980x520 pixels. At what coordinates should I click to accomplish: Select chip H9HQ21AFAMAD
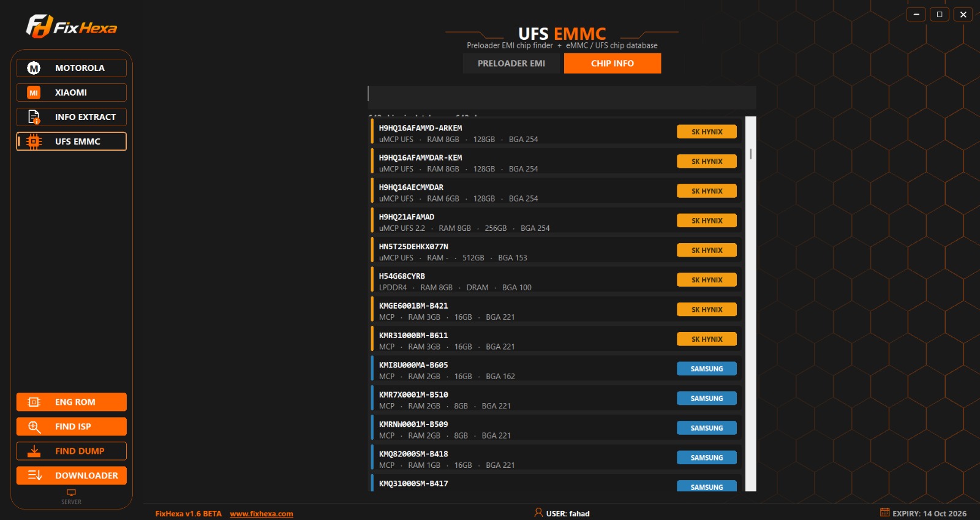click(556, 221)
